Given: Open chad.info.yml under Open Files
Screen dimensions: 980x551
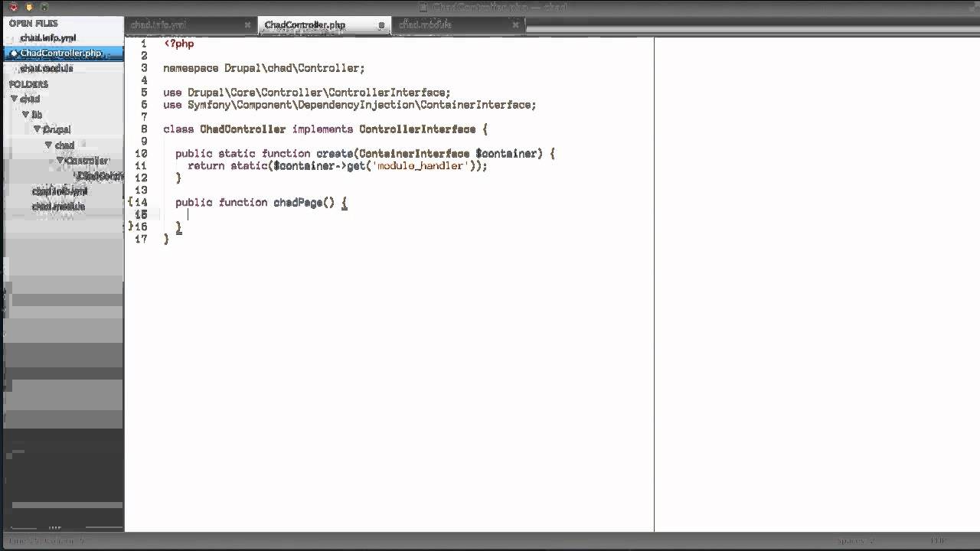Looking at the screenshot, I should click(48, 37).
